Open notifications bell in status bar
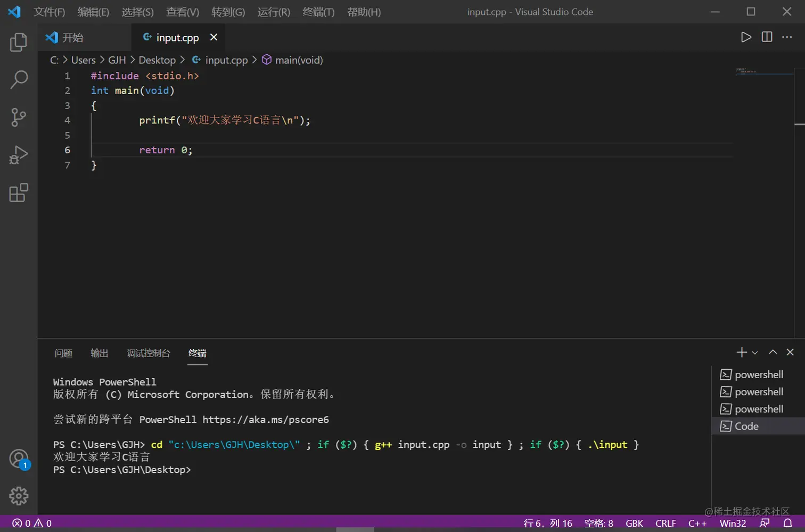Viewport: 805px width, 532px height. pyautogui.click(x=787, y=523)
